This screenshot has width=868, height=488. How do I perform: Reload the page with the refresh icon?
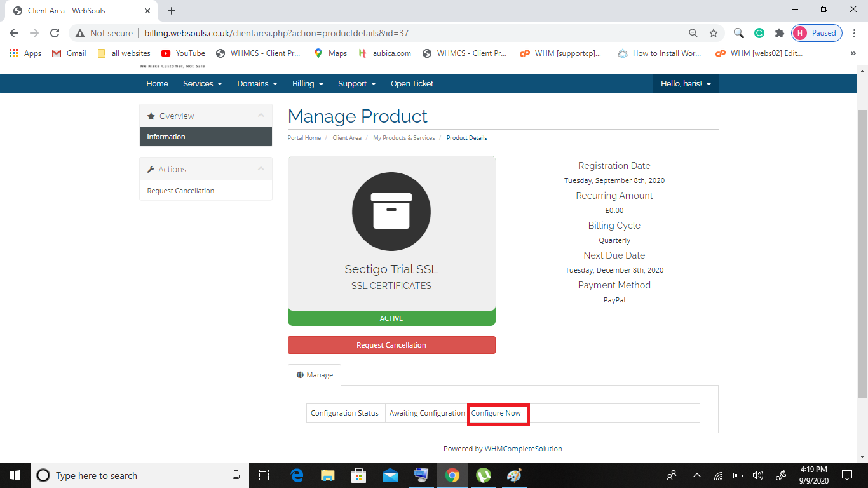click(55, 33)
